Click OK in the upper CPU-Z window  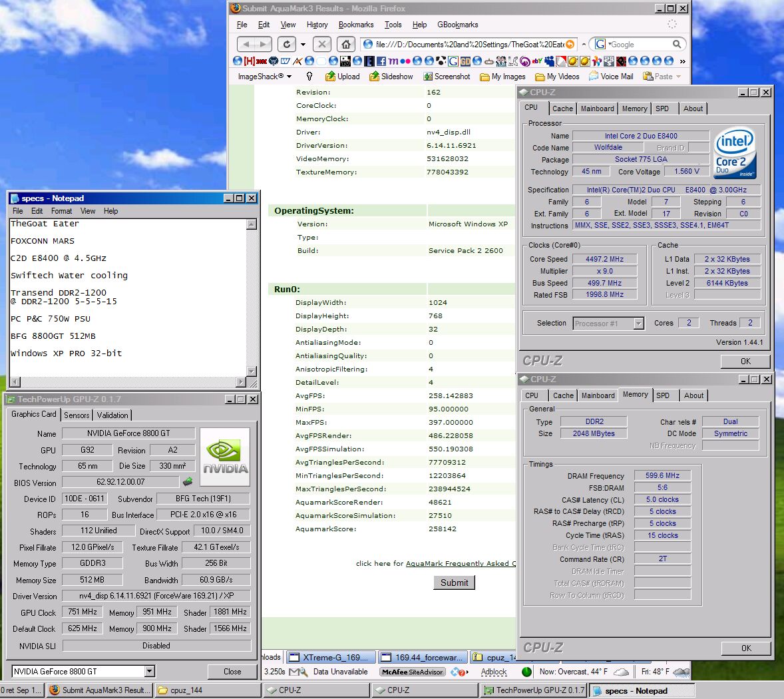pos(745,361)
